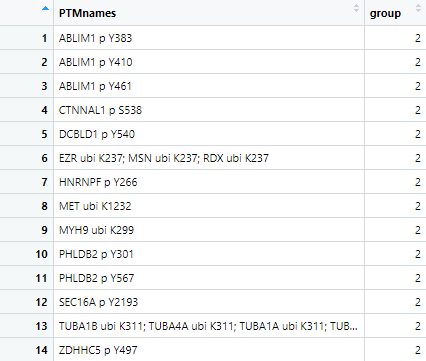The width and height of the screenshot is (426, 361).
Task: Click the PTMnames column header
Action: coord(209,13)
